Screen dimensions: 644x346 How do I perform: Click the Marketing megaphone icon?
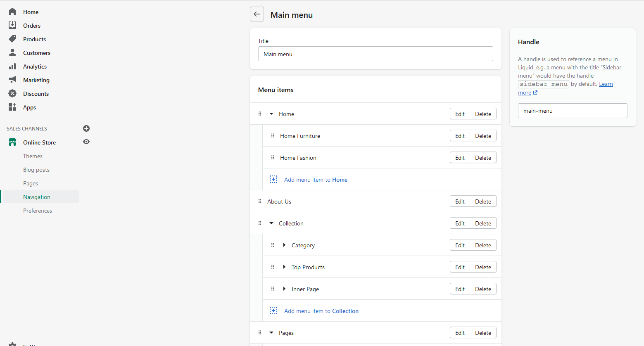coord(12,80)
